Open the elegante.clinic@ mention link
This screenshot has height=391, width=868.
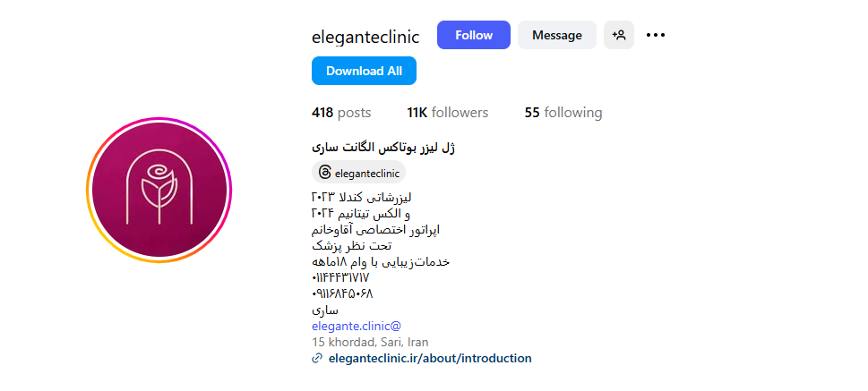357,327
